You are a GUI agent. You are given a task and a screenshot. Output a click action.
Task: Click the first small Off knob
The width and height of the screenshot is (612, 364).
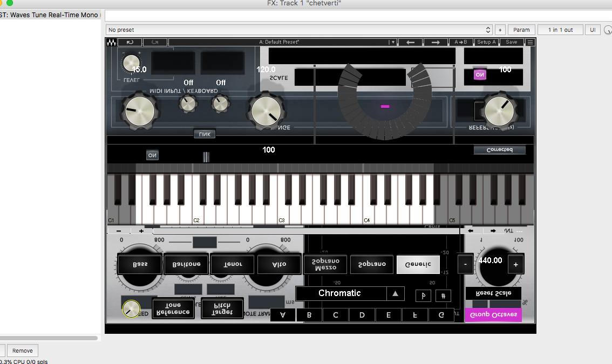(188, 104)
